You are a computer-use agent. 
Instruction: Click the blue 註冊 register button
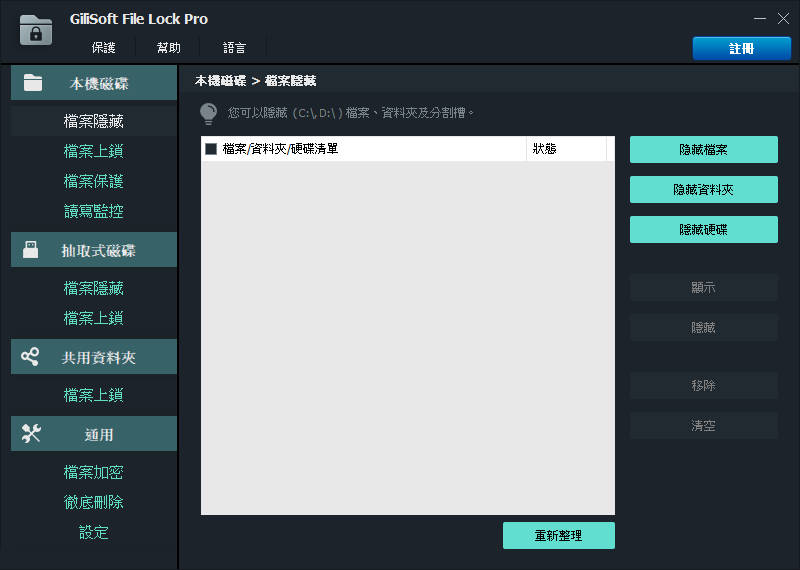tap(741, 49)
